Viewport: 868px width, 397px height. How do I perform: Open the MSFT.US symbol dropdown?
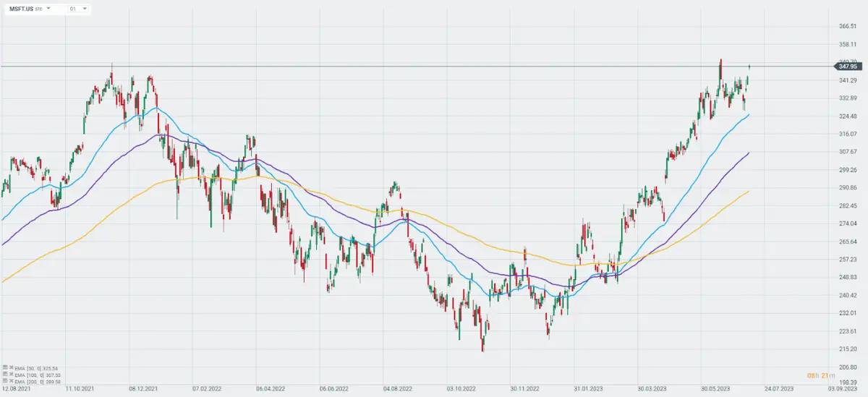(48, 9)
